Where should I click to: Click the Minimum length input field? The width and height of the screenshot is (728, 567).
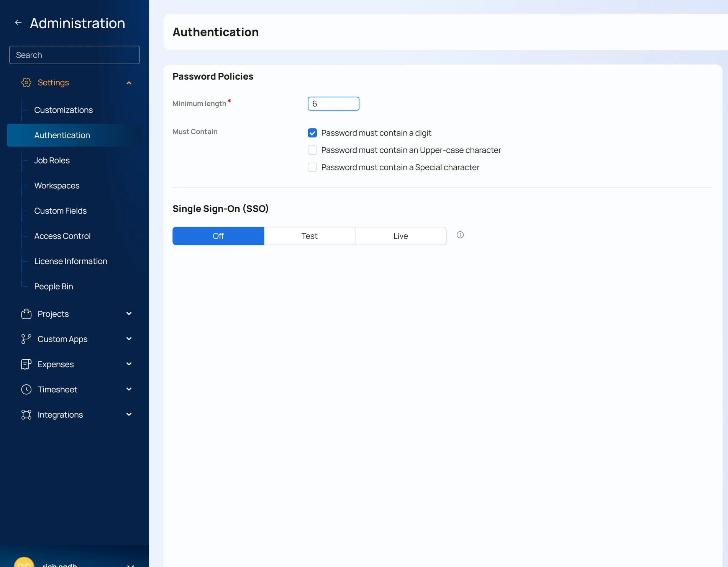333,104
